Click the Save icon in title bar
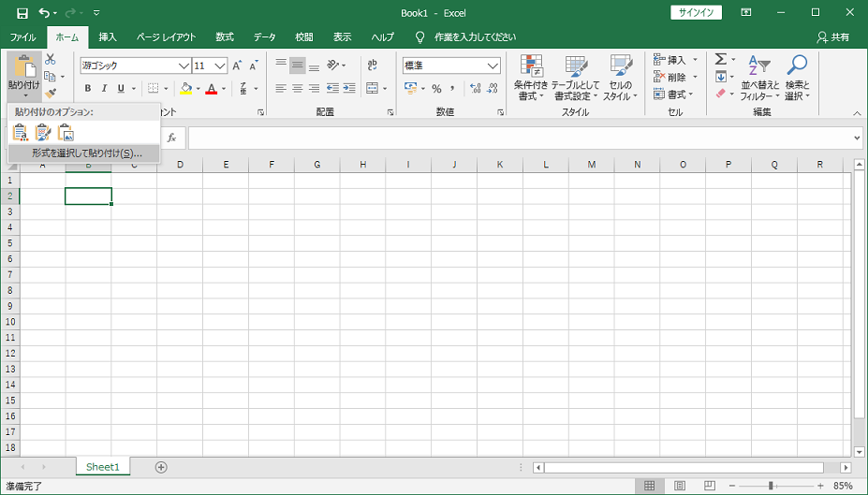The image size is (868, 495). (x=22, y=13)
